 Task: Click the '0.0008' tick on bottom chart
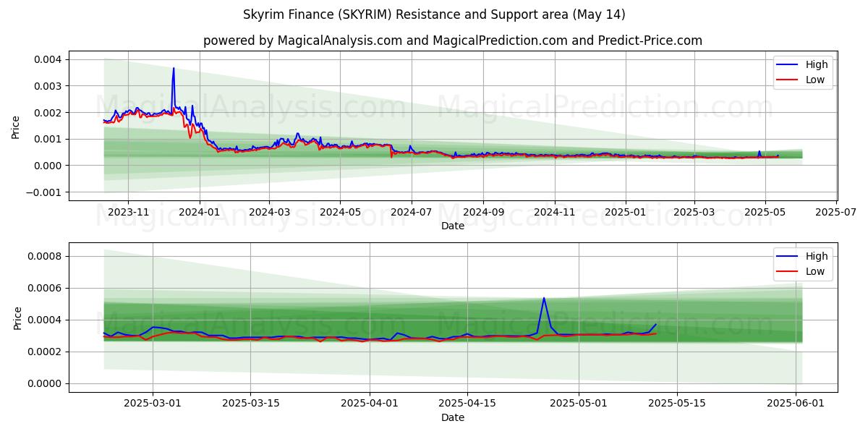point(46,256)
